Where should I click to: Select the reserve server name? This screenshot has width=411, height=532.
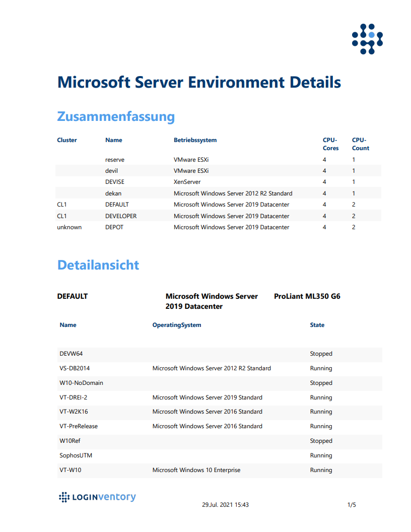pyautogui.click(x=115, y=160)
